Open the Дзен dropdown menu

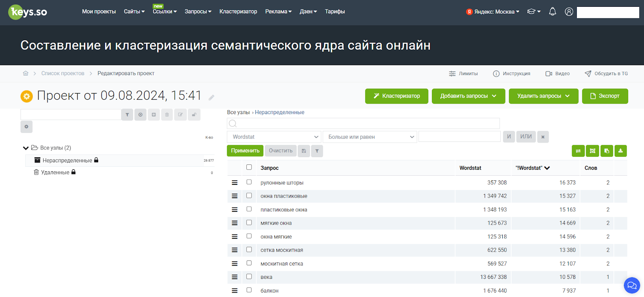coord(308,12)
